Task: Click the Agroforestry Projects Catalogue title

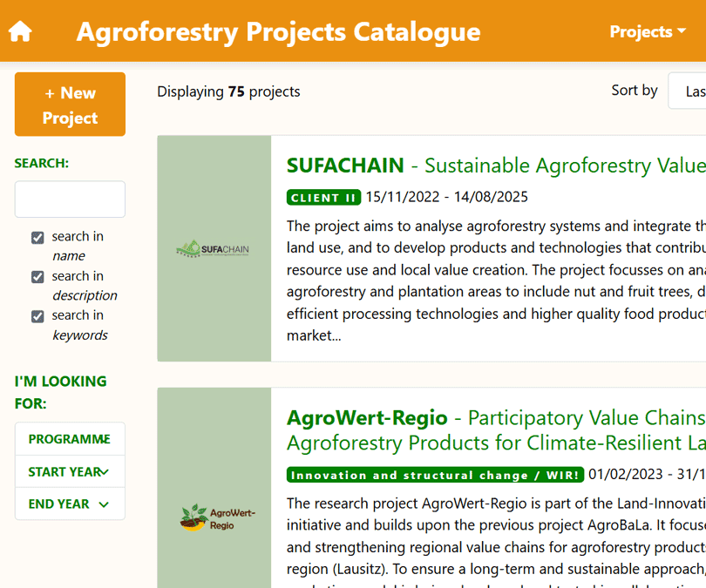Action: pyautogui.click(x=278, y=31)
